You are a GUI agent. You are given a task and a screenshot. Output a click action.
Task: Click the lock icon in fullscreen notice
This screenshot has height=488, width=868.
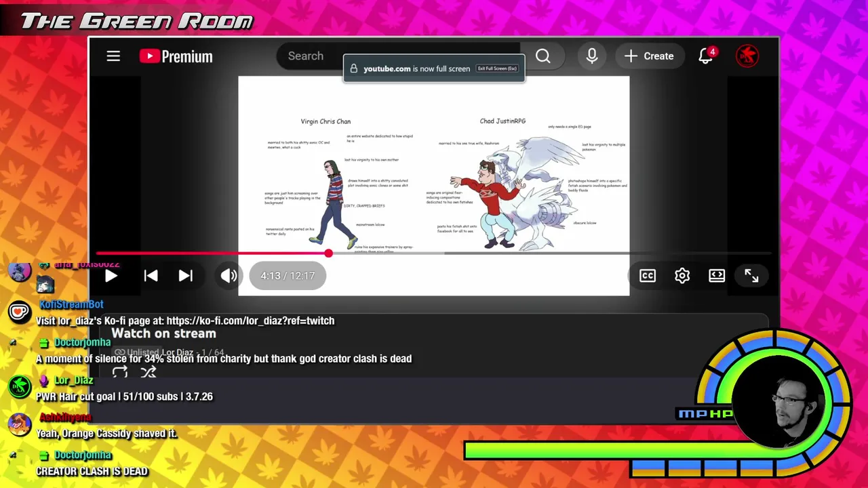coord(353,68)
